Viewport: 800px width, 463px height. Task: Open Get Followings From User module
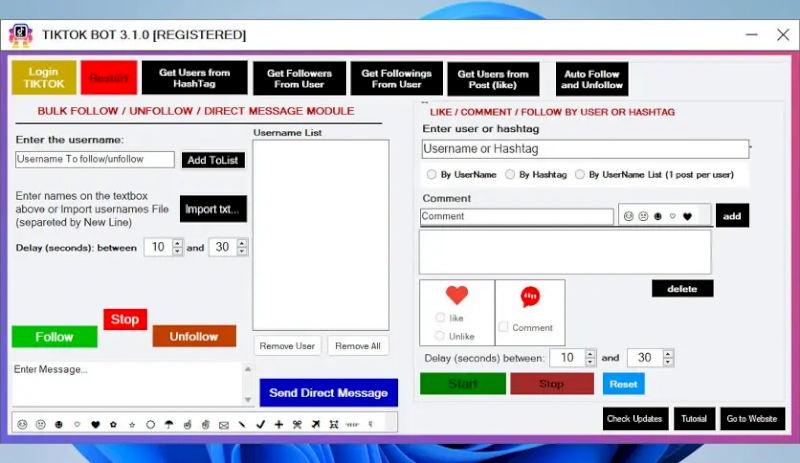pos(396,79)
